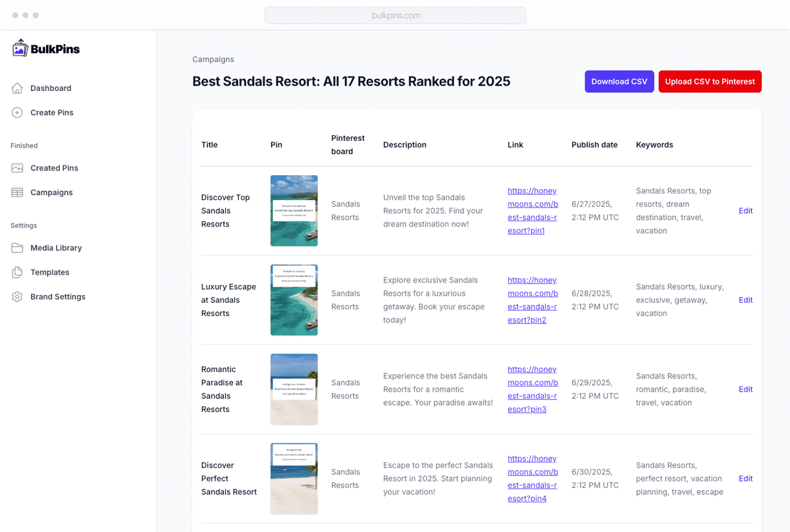790x532 pixels.
Task: Click the Campaigns breadcrumb link
Action: coord(213,59)
